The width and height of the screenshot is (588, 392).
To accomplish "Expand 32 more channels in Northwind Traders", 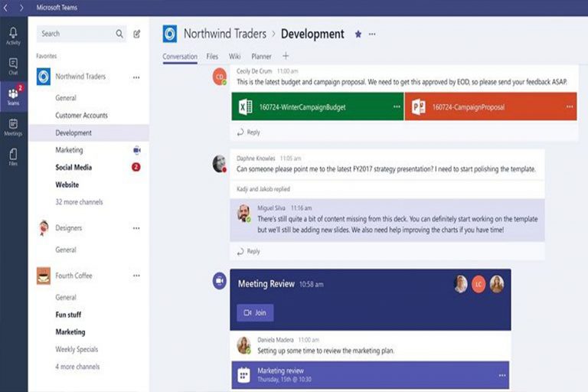I will click(79, 202).
